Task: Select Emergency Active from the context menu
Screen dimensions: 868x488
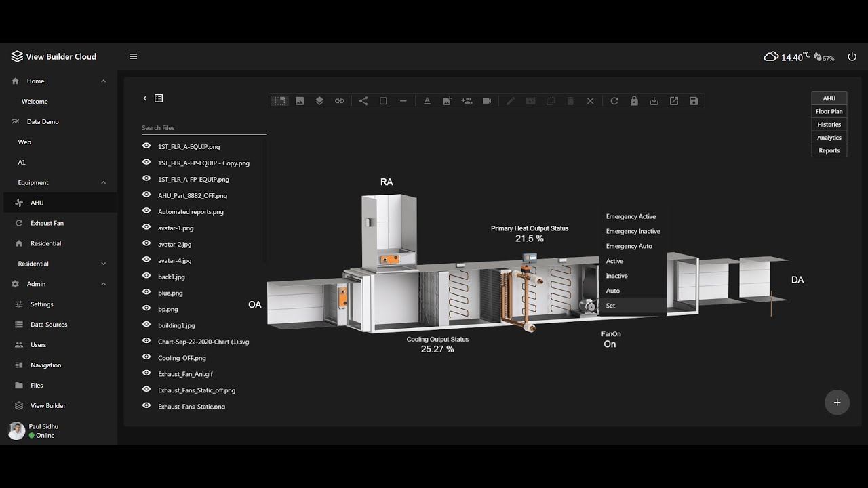Action: point(633,216)
